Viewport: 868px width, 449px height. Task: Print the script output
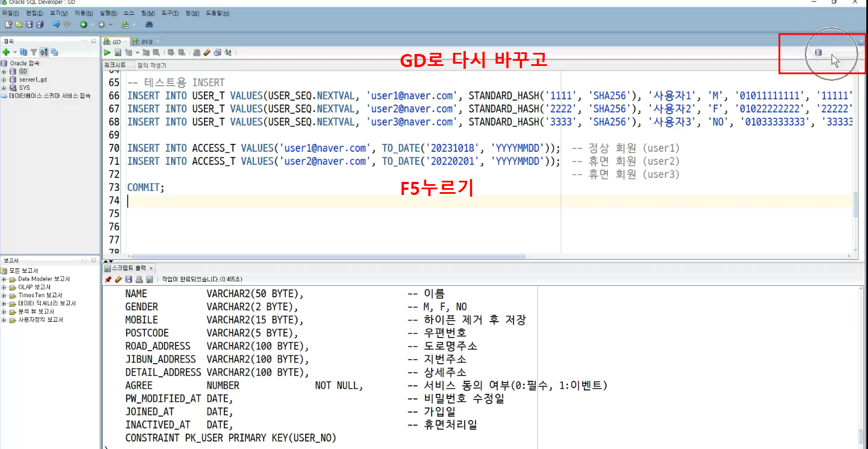click(x=139, y=280)
